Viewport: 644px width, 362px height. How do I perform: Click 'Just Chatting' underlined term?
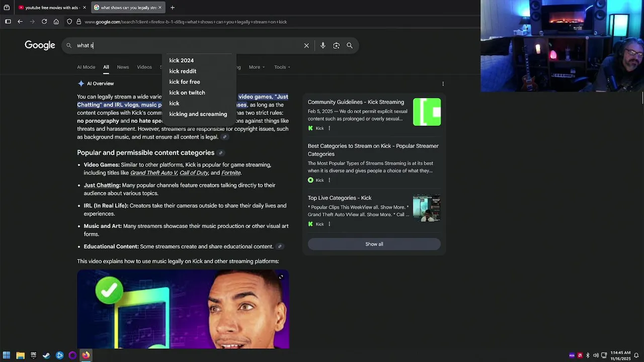pyautogui.click(x=102, y=185)
